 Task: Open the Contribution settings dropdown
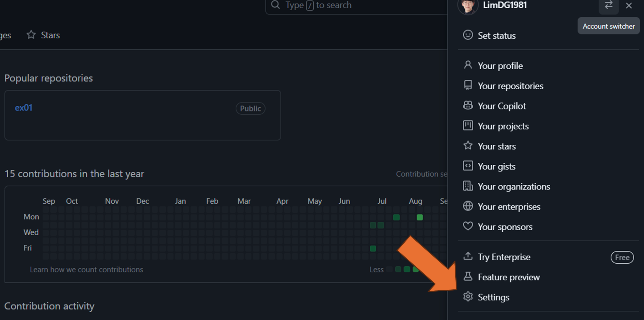click(421, 174)
